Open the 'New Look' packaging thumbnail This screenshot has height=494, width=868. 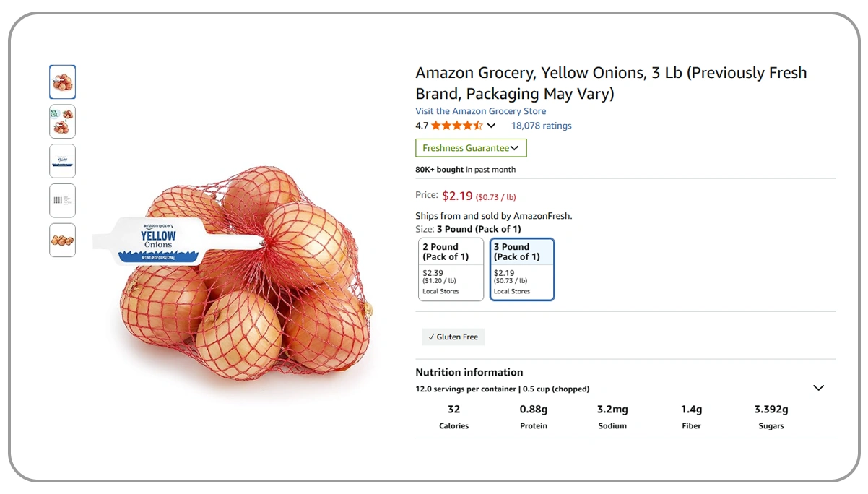(x=62, y=121)
